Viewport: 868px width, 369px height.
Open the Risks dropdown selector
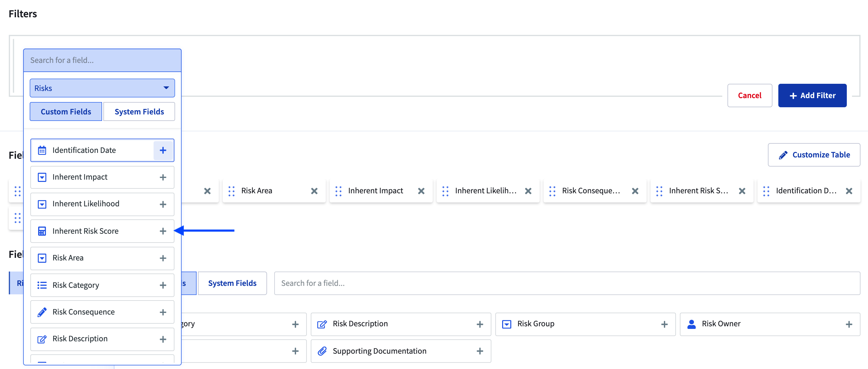coord(102,88)
